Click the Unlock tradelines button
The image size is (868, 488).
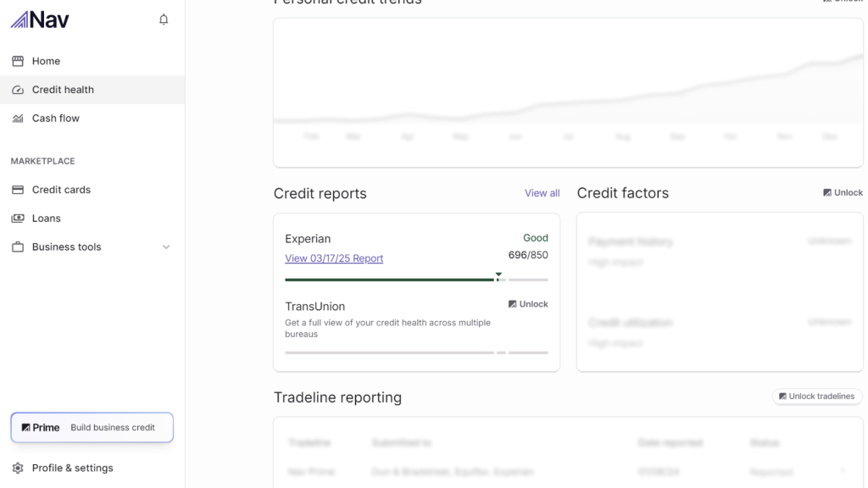[x=817, y=396]
